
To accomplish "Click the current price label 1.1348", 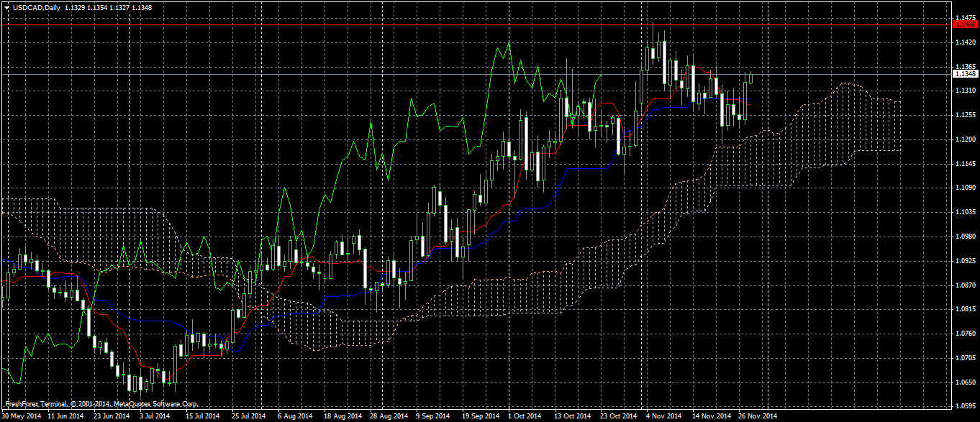I will point(965,73).
